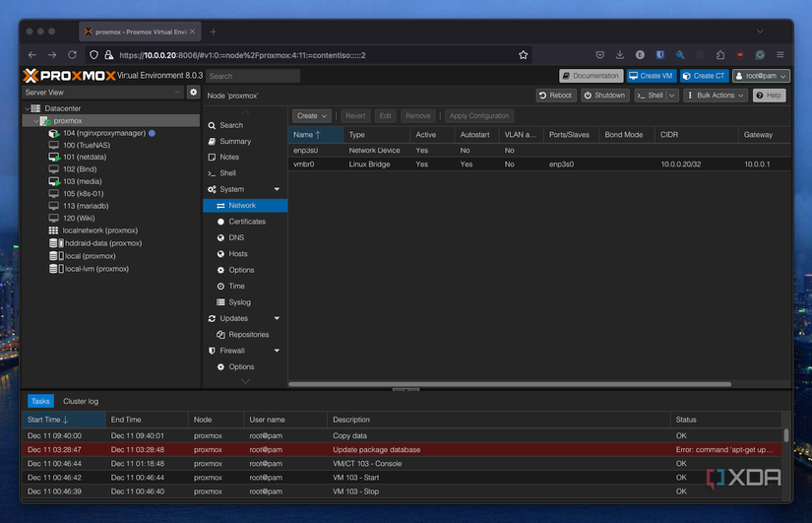Expand the Bulk Actions dropdown
812x523 pixels.
coord(716,96)
